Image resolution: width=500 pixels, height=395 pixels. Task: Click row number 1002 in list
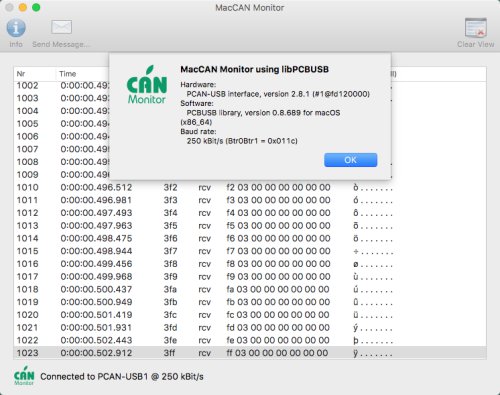[28, 86]
